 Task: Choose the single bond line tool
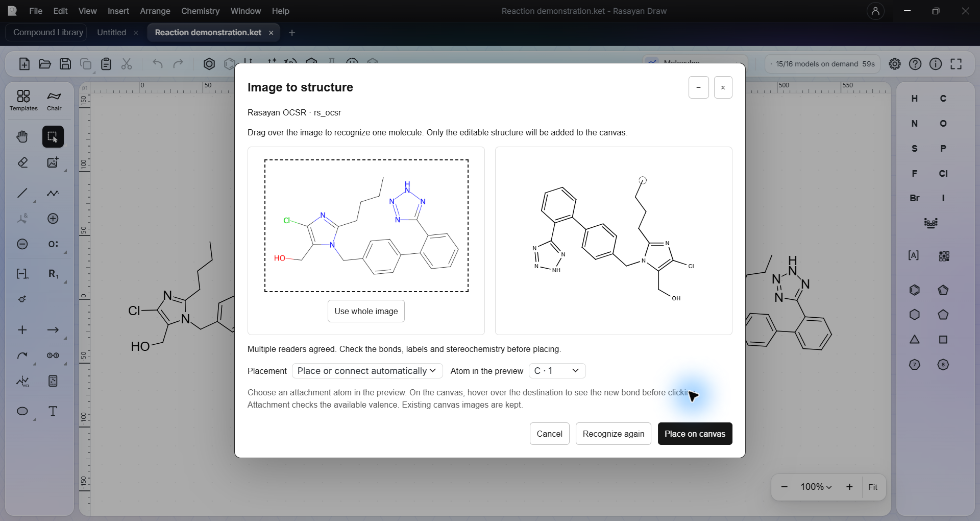[22, 193]
